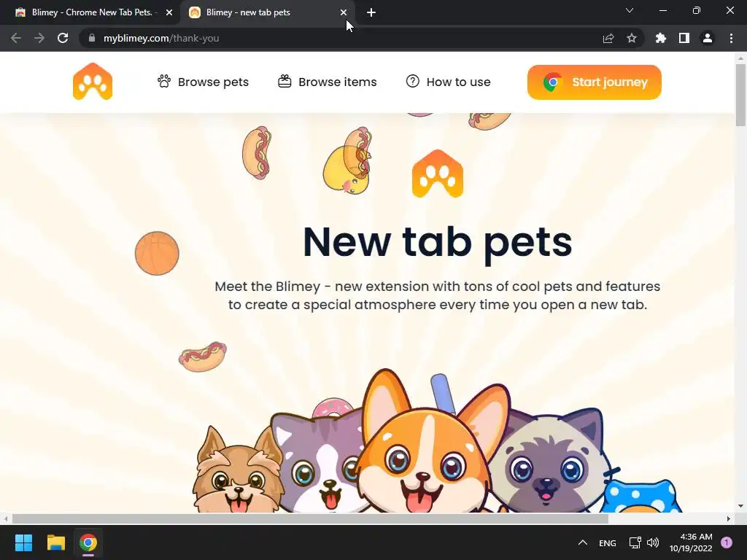The width and height of the screenshot is (747, 560).
Task: Click the horizontal scrollbar thumb
Action: (x=309, y=518)
